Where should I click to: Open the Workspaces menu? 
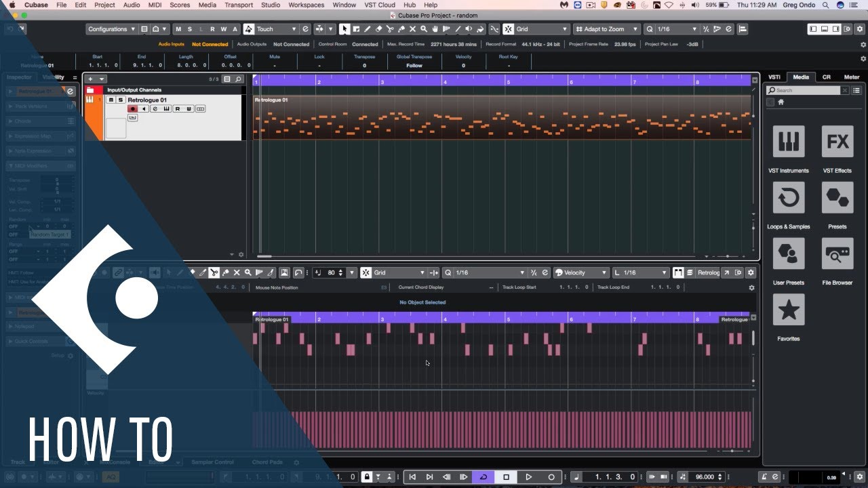coord(307,5)
